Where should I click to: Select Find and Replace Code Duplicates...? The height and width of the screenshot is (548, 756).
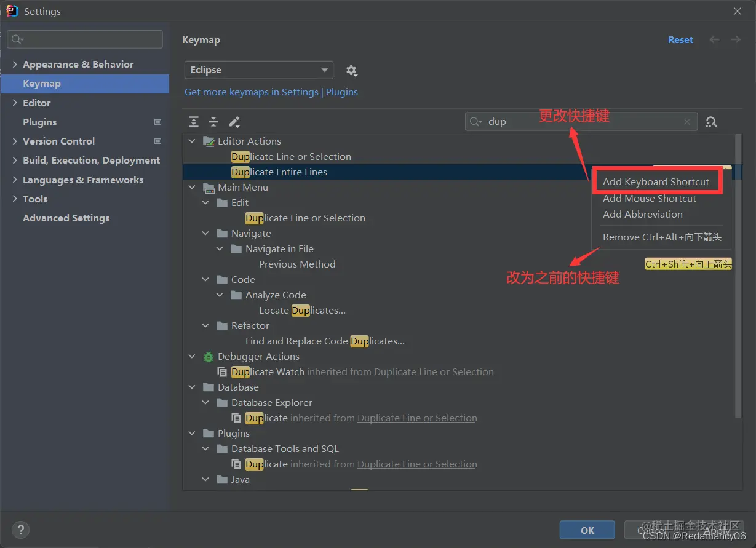[325, 341]
